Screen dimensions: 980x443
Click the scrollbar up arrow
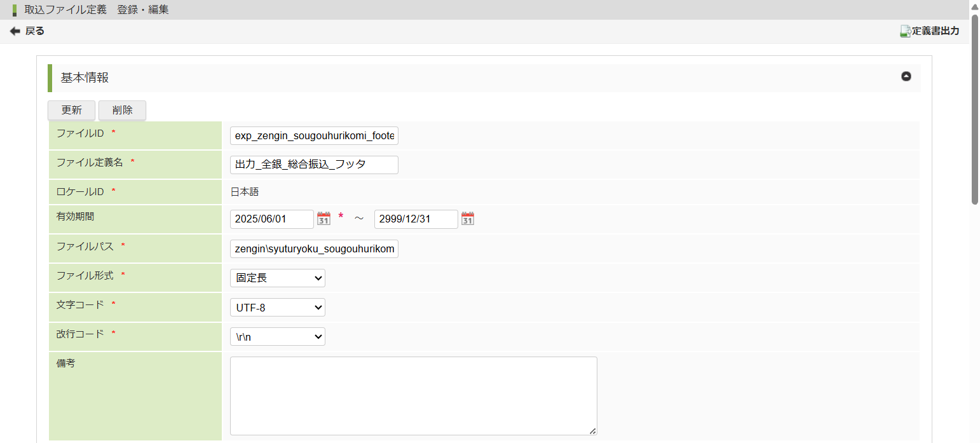pyautogui.click(x=974, y=6)
